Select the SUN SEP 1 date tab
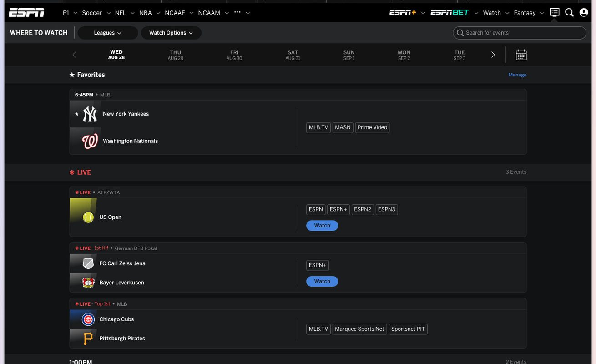Screen dimensions: 596x364 tap(349, 55)
